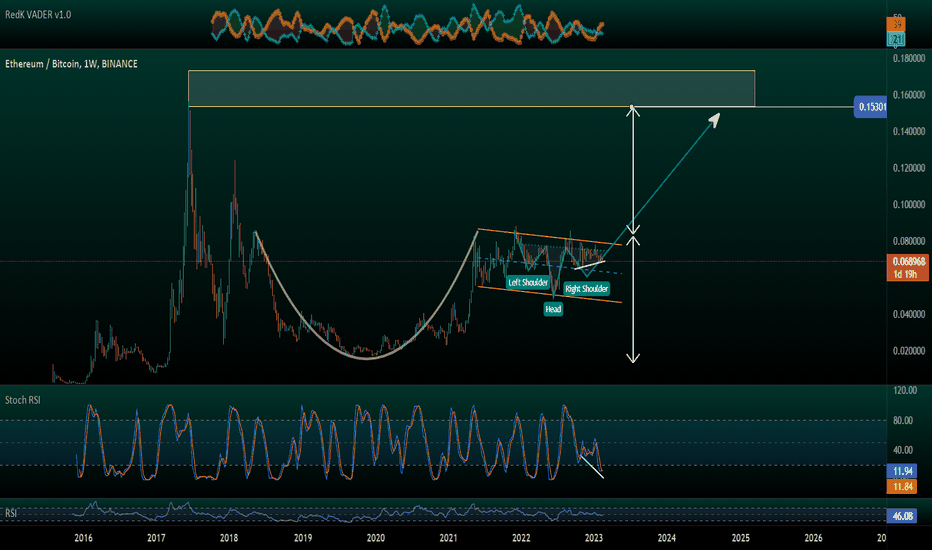The image size is (932, 550).
Task: Select the Ethereum / Bitcoin, 1W, BINANCE title
Action: [71, 64]
